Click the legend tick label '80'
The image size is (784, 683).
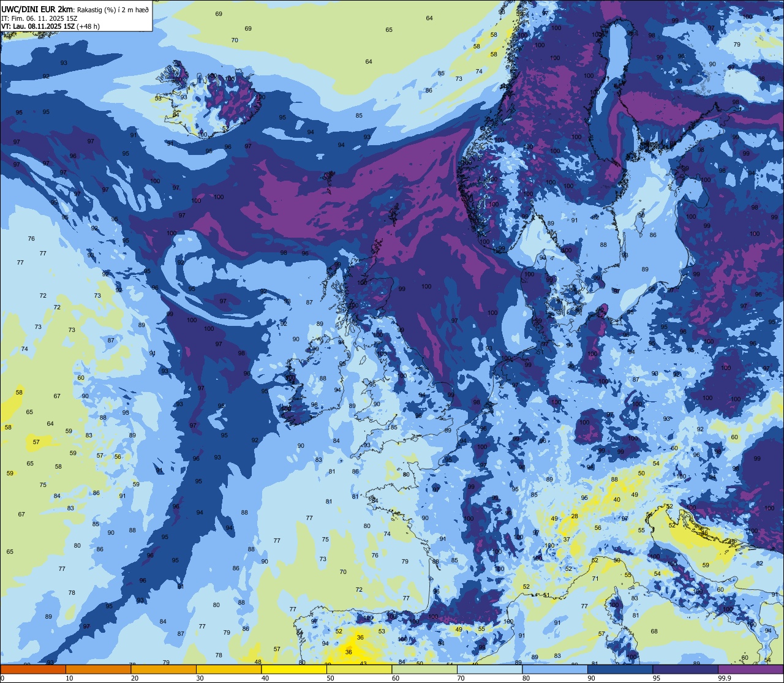526,678
